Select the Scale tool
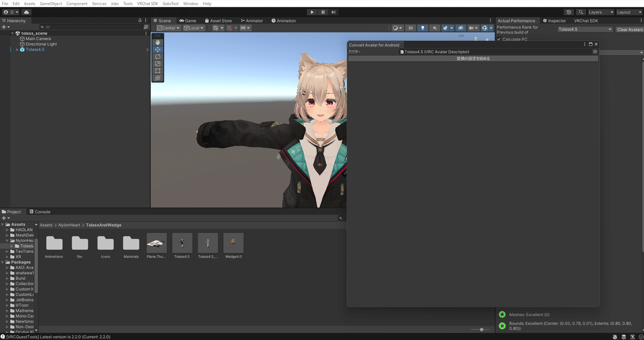The width and height of the screenshot is (644, 340). (x=158, y=63)
